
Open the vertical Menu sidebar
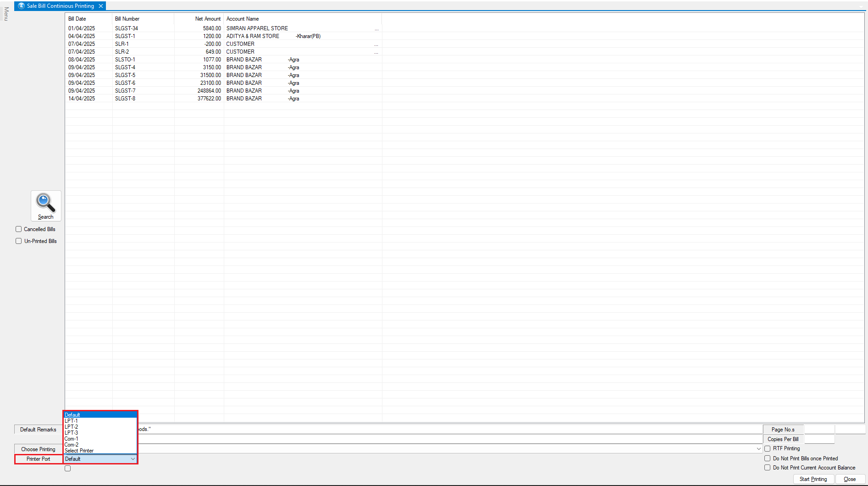[6, 14]
